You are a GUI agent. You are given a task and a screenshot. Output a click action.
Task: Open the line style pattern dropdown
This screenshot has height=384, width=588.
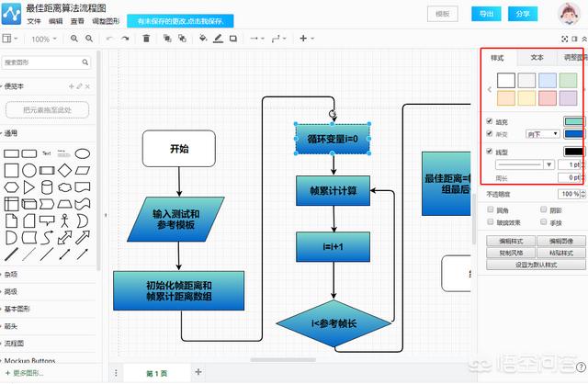[525, 164]
